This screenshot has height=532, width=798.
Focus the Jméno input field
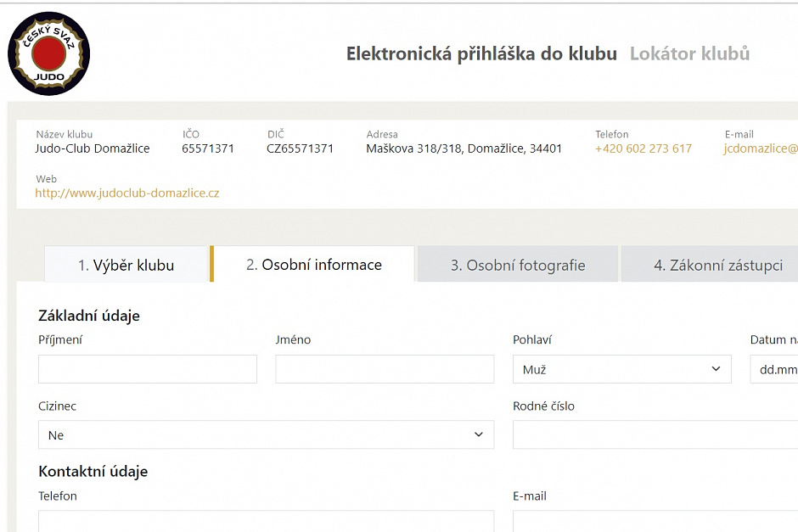point(385,369)
